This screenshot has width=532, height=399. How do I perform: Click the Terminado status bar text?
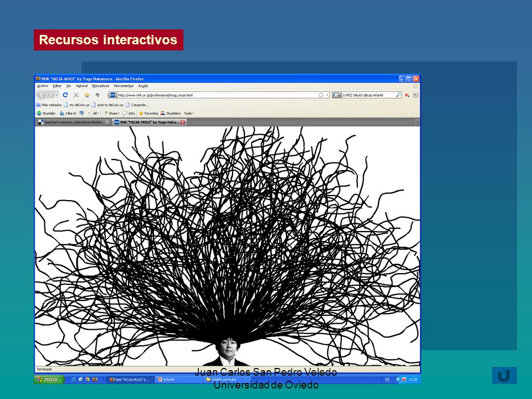click(44, 369)
